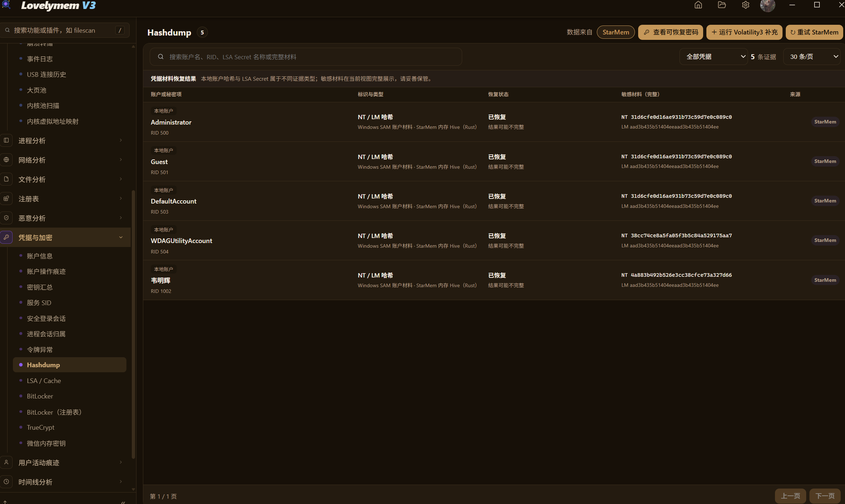The height and width of the screenshot is (504, 845).
Task: Click the 时间线分析 clock icon
Action: [x=6, y=482]
